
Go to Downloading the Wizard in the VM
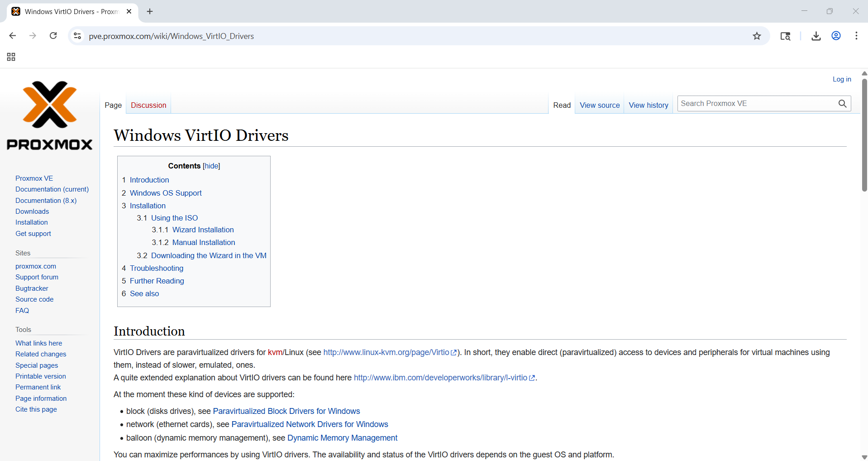209,255
